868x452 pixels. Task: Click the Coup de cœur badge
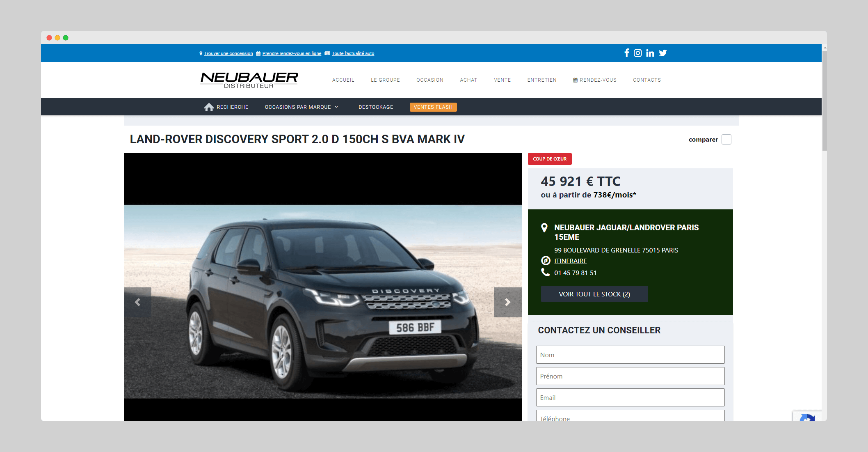pos(550,159)
